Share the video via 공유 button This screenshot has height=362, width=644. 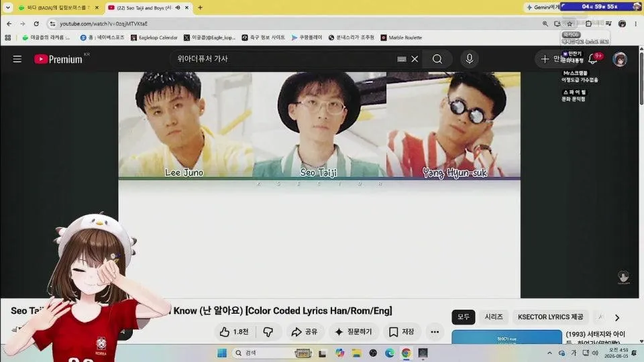[x=305, y=332]
